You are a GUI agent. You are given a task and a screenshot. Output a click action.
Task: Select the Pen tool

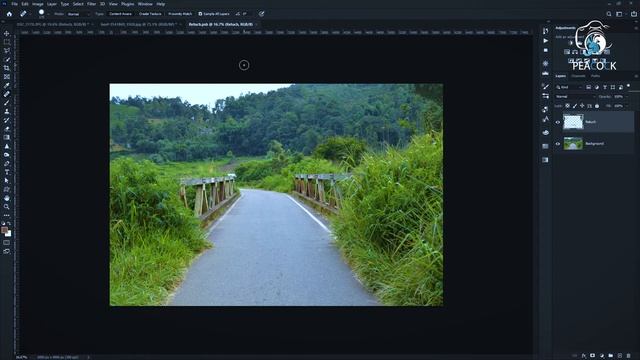pyautogui.click(x=7, y=163)
